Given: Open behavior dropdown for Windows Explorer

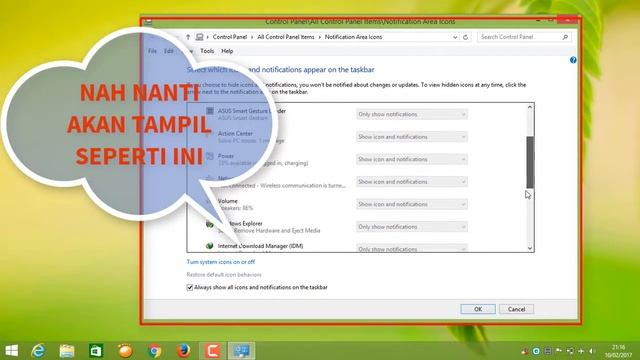Looking at the screenshot, I should (411, 227).
